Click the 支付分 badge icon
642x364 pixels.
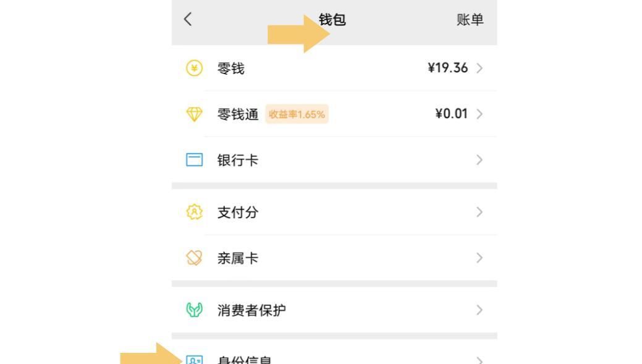pyautogui.click(x=194, y=212)
